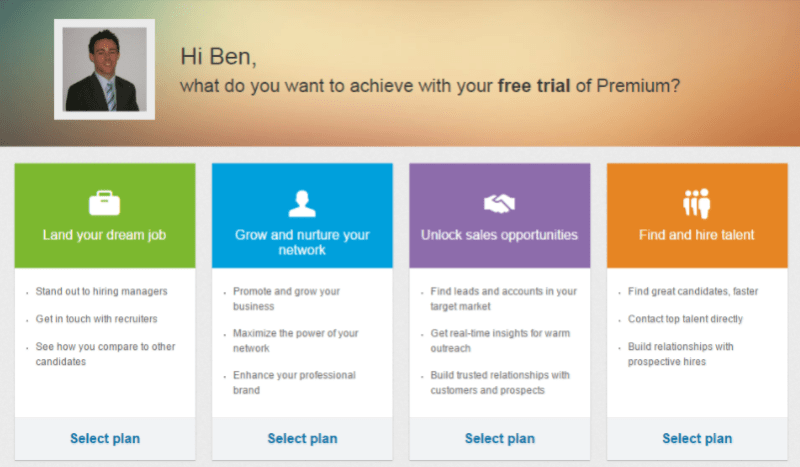Click the 'Find and hire talent' heading
The width and height of the screenshot is (800, 467).
(697, 235)
